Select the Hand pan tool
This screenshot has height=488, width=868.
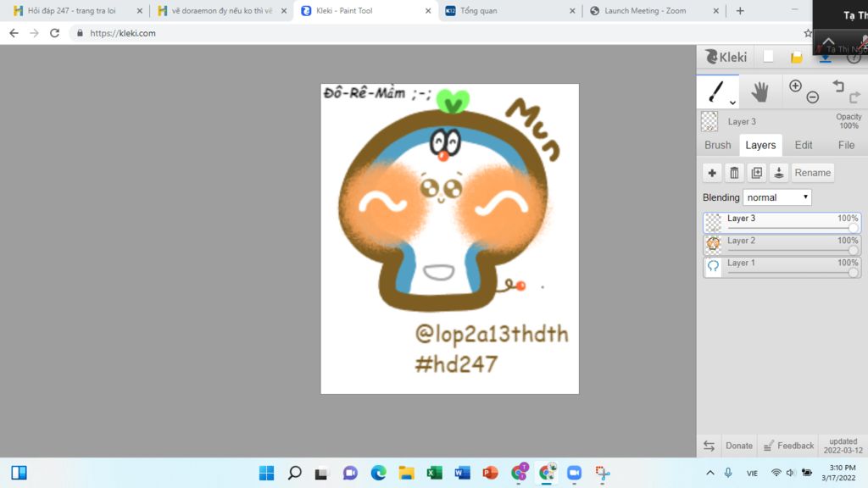[x=760, y=91]
